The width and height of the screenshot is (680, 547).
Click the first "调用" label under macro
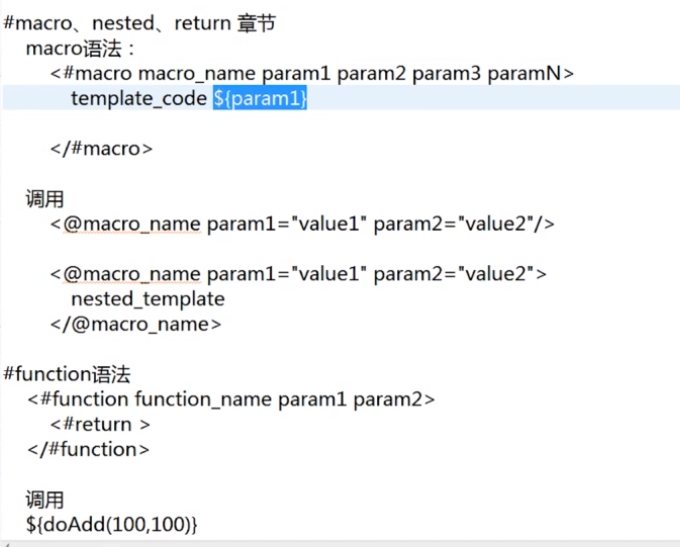(x=45, y=199)
